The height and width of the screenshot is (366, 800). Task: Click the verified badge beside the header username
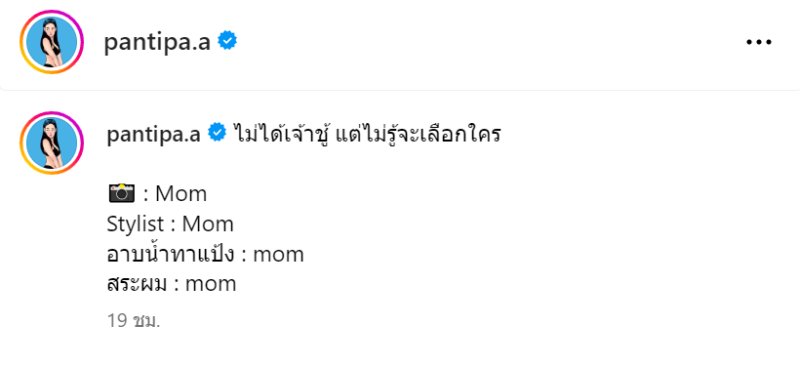(227, 41)
